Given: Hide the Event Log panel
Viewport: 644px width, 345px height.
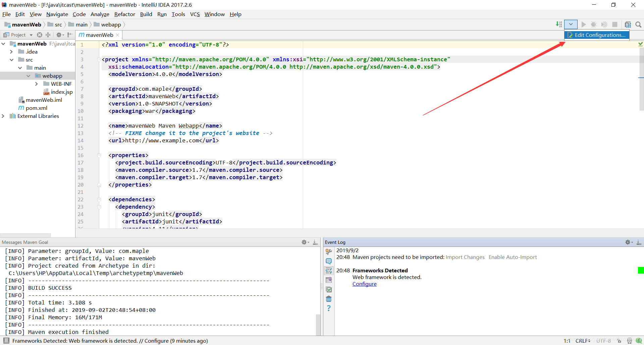Looking at the screenshot, I should coord(639,242).
